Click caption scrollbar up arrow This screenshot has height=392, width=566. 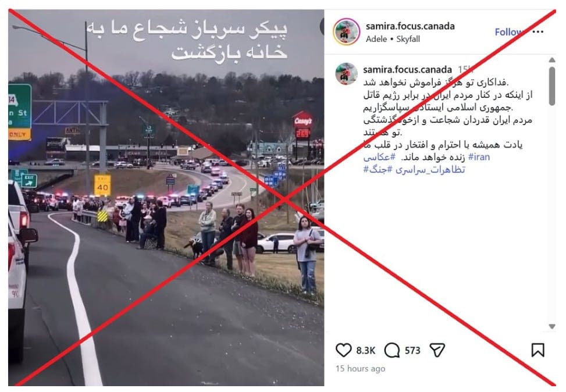[x=551, y=60]
